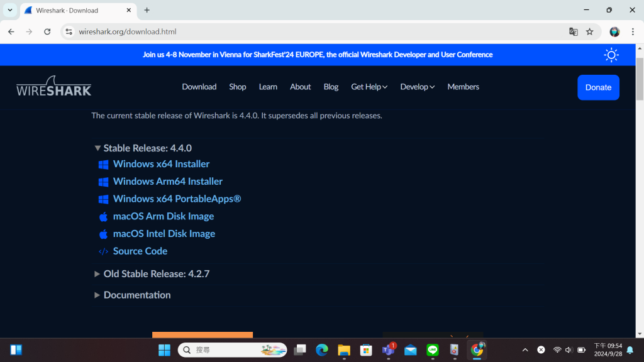Download Windows x64 PortableApps
644x362 pixels.
tap(177, 199)
